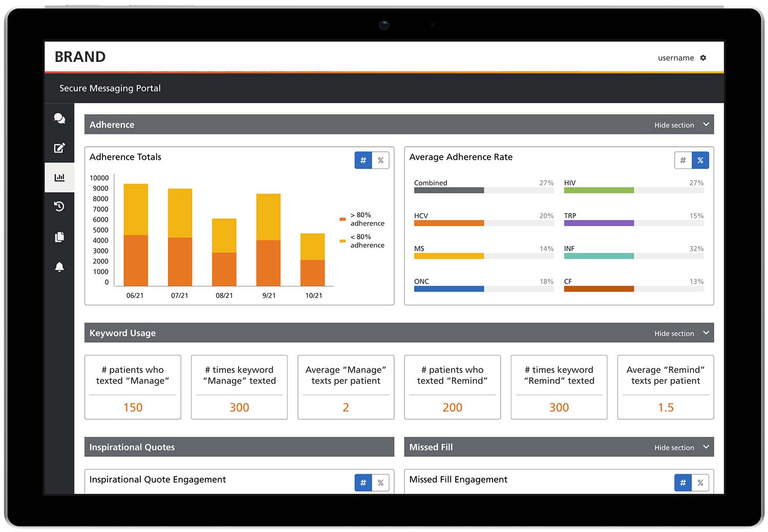Open the documents copy sidebar icon
This screenshot has width=768, height=532.
point(59,237)
